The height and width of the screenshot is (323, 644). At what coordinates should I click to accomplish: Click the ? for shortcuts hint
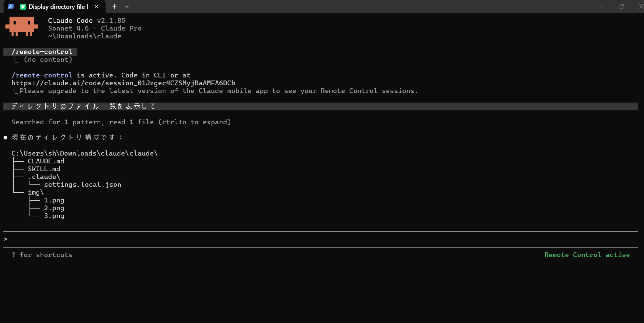point(42,255)
